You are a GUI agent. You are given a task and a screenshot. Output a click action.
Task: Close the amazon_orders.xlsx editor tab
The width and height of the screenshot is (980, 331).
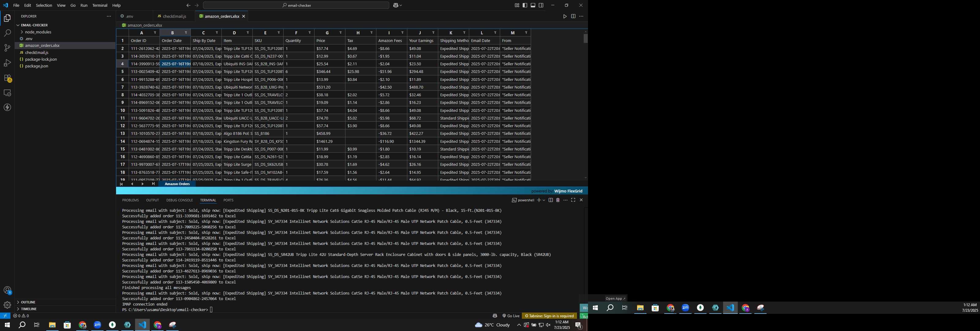[x=243, y=16]
